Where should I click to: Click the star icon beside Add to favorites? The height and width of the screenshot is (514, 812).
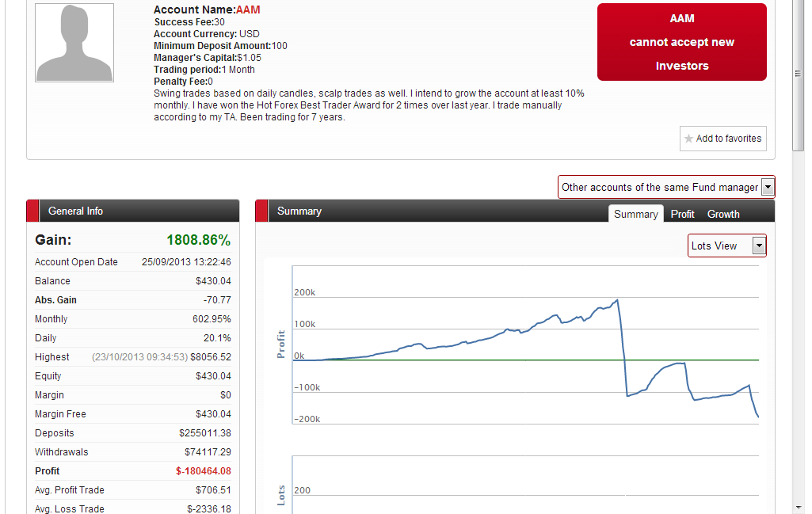click(688, 139)
